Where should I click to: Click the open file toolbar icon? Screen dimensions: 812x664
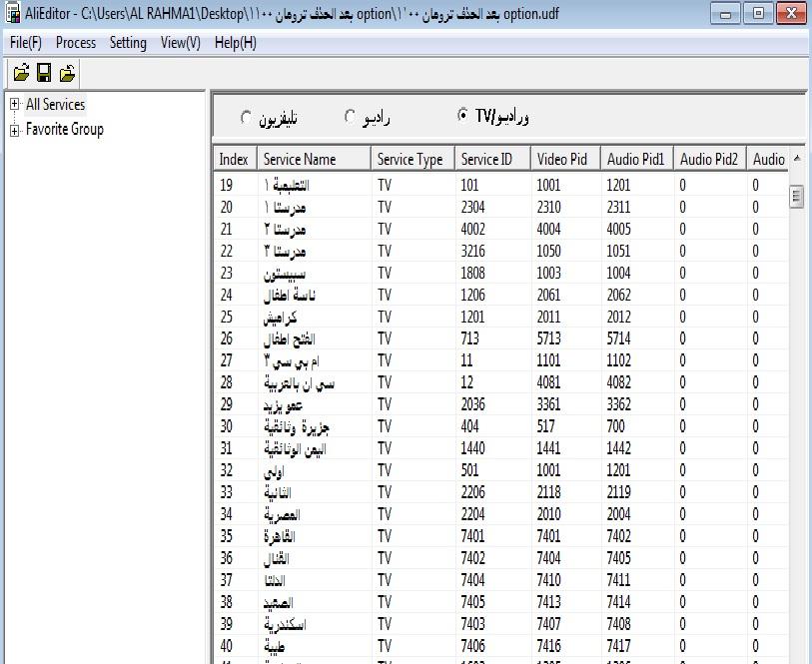pos(21,73)
